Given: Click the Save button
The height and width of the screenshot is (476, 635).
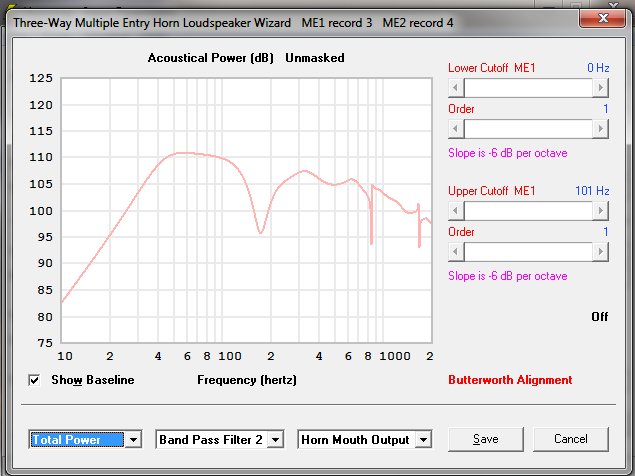Looking at the screenshot, I should tap(486, 439).
